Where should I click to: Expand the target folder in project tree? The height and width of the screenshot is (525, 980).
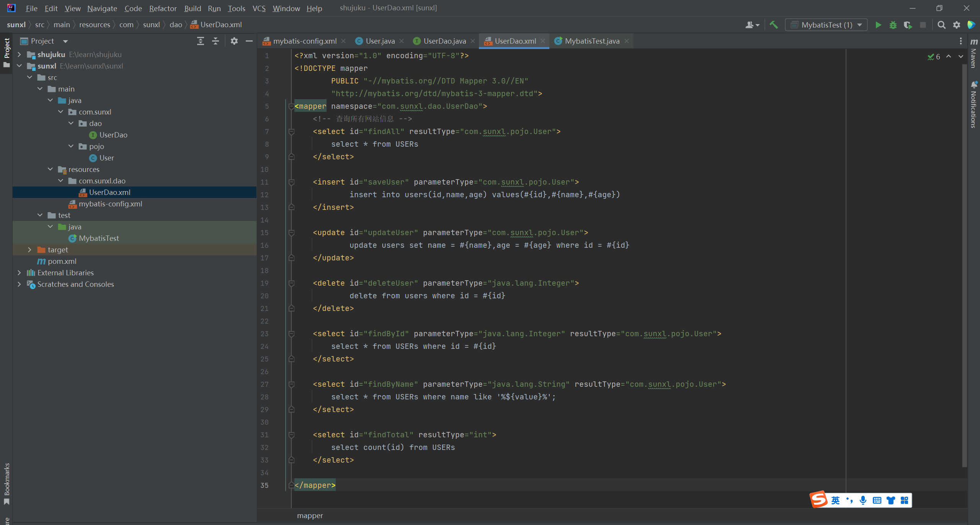pos(29,250)
